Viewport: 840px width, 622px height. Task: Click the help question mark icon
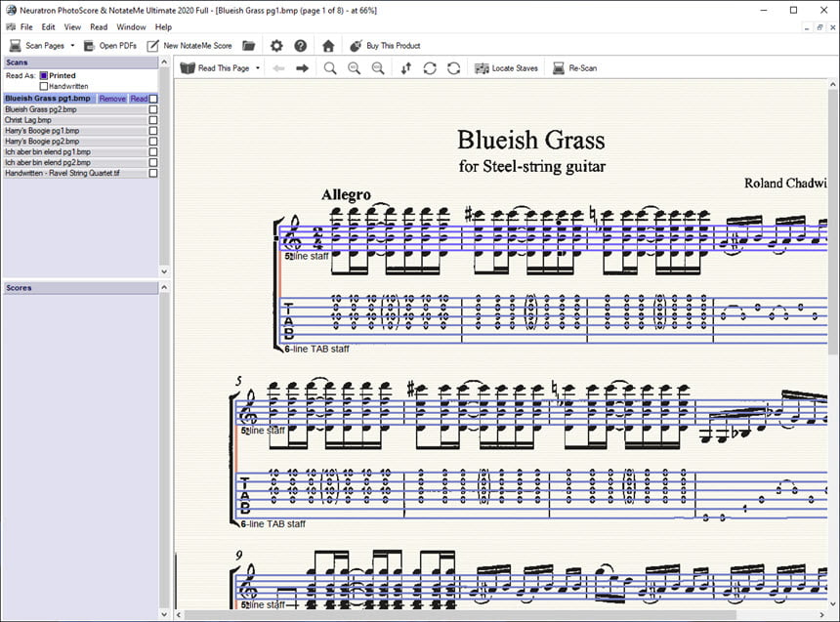(301, 46)
